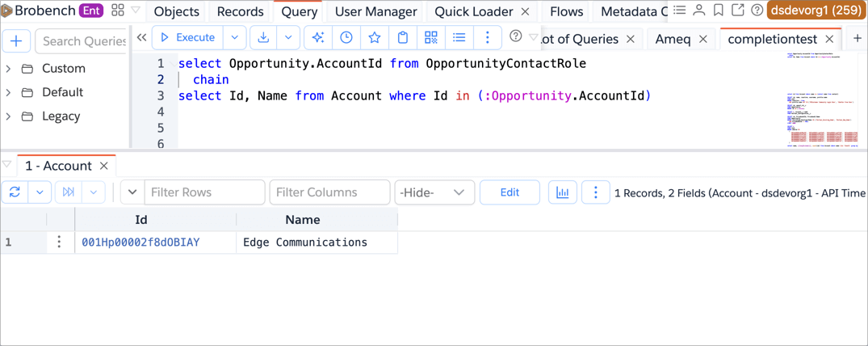Collapse sidebar with double chevron icon

142,38
